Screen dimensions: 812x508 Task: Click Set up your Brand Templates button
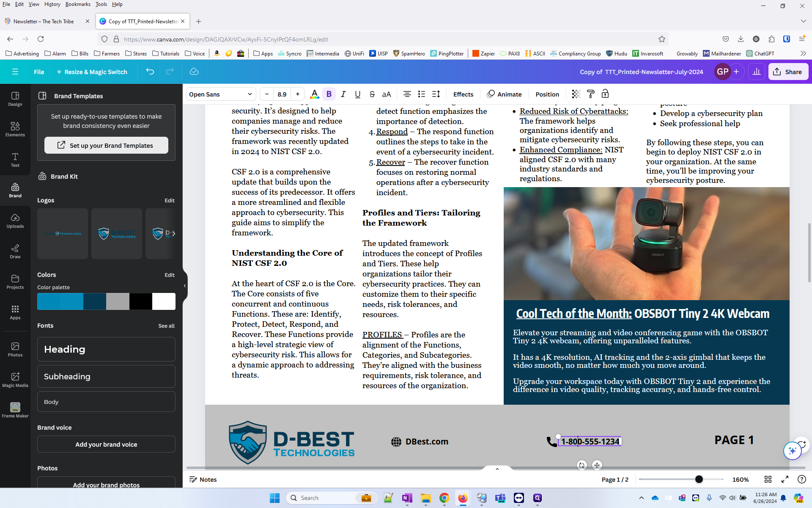(x=106, y=145)
